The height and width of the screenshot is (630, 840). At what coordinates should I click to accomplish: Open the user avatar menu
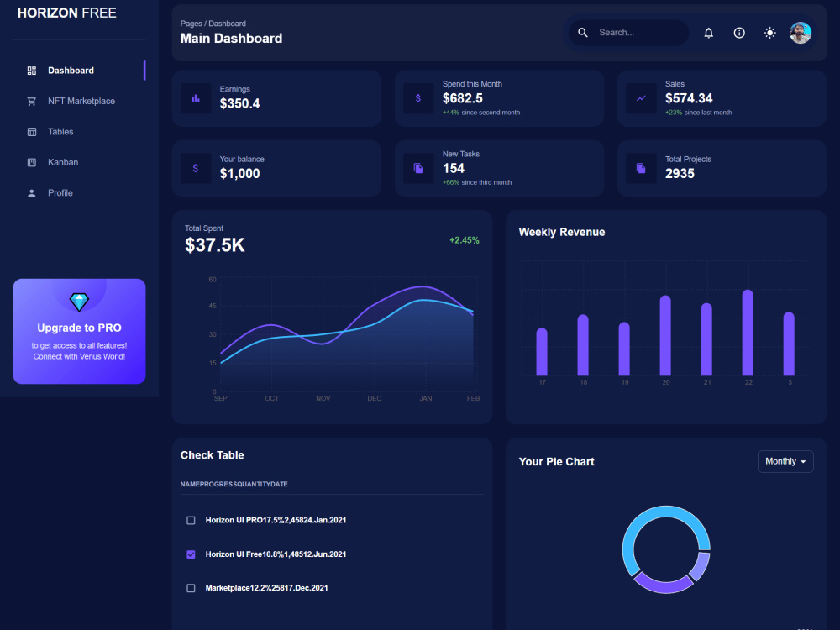pos(801,33)
